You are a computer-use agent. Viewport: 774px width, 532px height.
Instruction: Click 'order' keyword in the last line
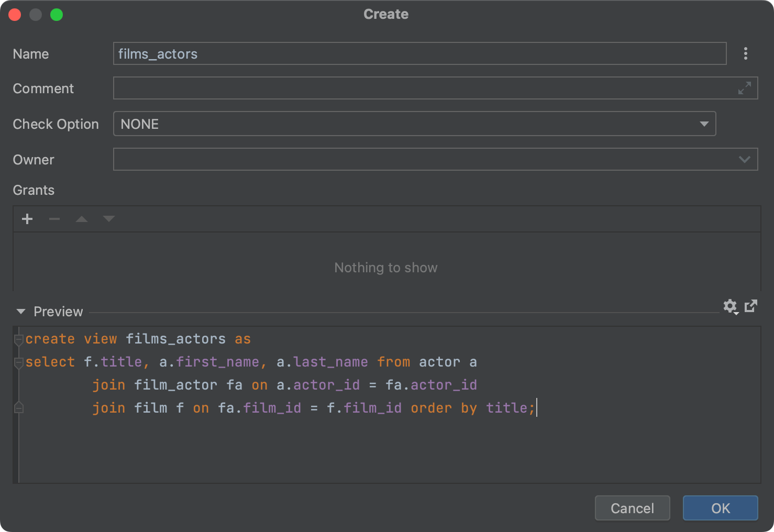click(432, 408)
